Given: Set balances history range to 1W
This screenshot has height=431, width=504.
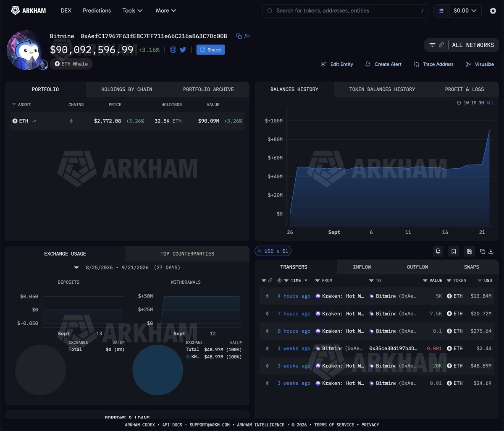Looking at the screenshot, I should 466,103.
